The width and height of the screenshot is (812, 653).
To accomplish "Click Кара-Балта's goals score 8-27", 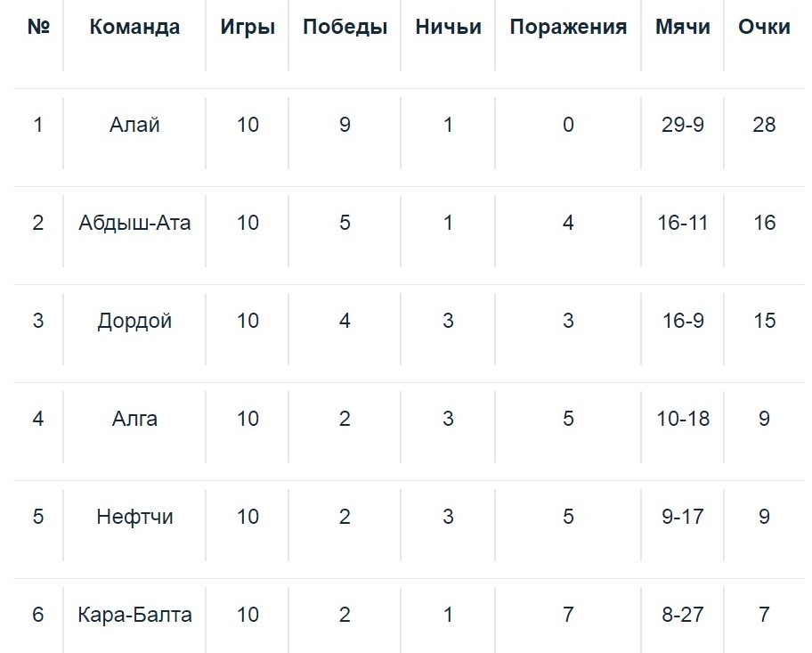I will coord(683,615).
